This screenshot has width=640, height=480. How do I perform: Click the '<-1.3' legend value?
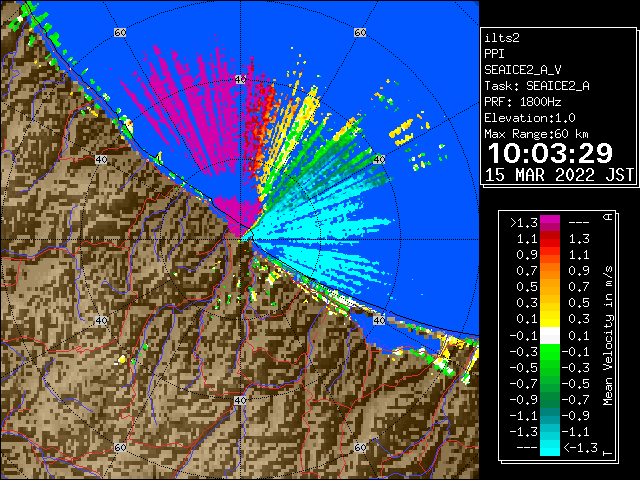click(x=580, y=448)
